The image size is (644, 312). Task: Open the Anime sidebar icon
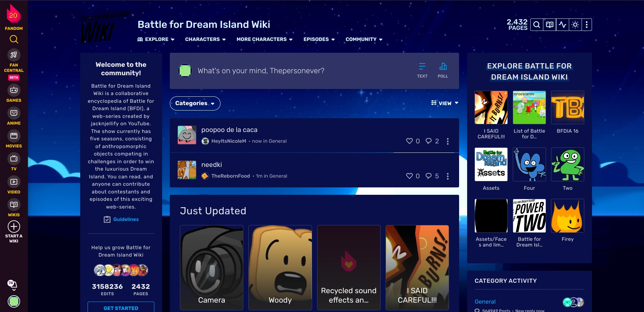point(14,116)
